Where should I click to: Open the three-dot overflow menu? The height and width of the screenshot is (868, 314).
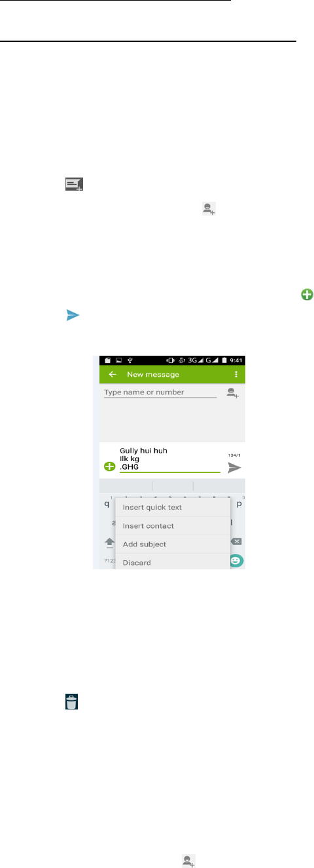237,375
